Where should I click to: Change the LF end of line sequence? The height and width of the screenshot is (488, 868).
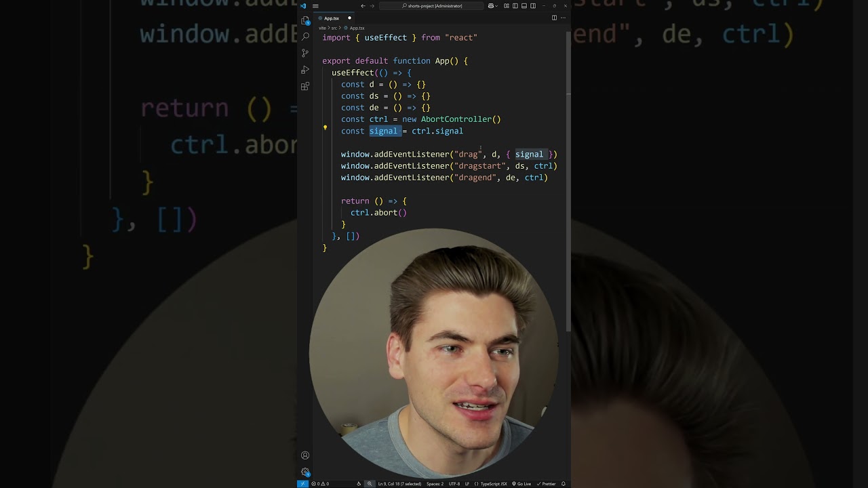[467, 484]
